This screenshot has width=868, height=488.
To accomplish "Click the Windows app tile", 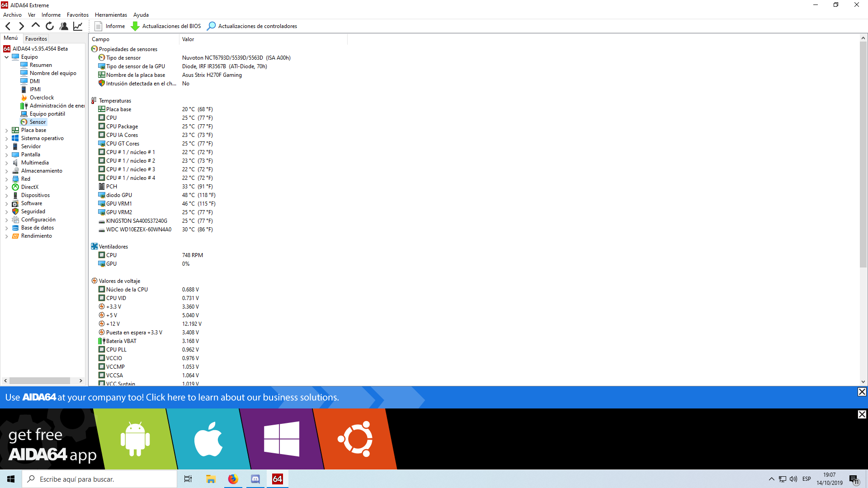I will [282, 439].
